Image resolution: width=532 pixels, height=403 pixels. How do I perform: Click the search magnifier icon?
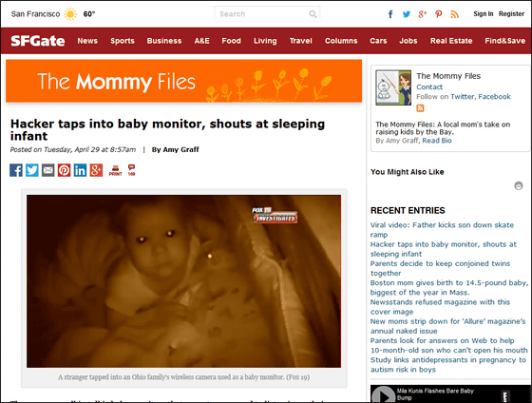click(313, 14)
